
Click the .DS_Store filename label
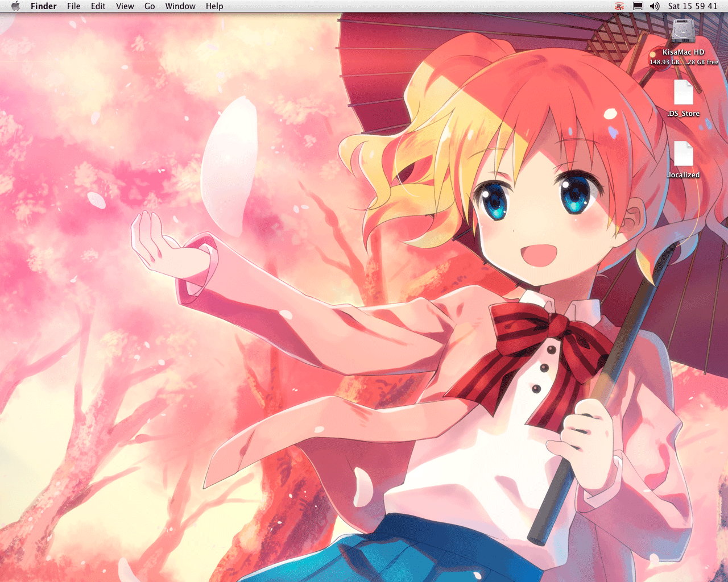tap(683, 114)
